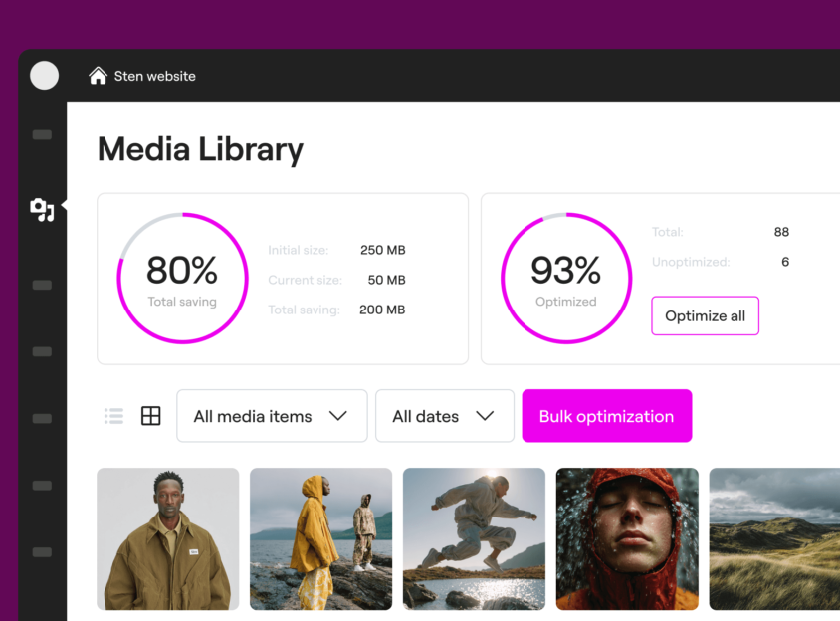Expand the All media items dropdown
This screenshot has width=840, height=621.
(x=272, y=416)
